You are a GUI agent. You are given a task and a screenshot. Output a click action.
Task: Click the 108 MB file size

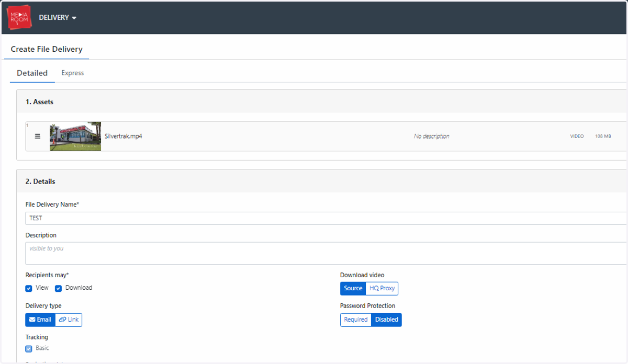coord(603,136)
